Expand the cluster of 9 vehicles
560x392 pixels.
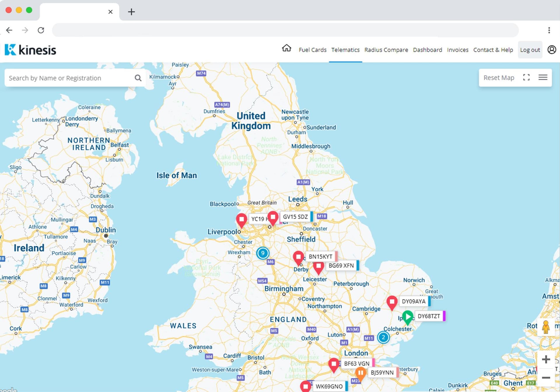tap(262, 253)
